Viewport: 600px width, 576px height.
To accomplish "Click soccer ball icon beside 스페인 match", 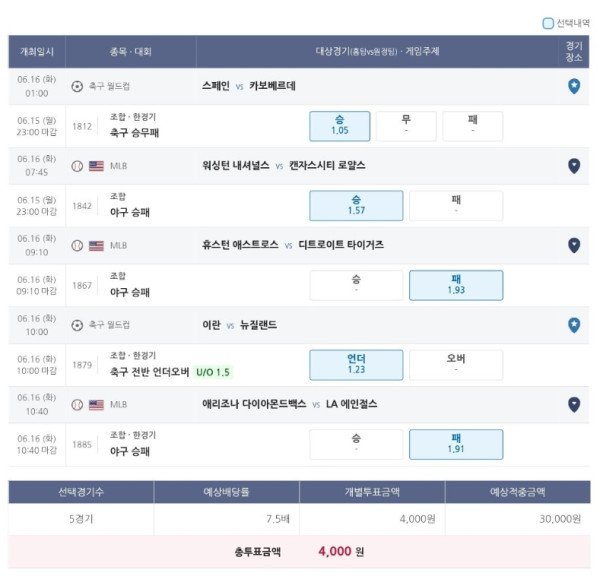I will 77,86.
